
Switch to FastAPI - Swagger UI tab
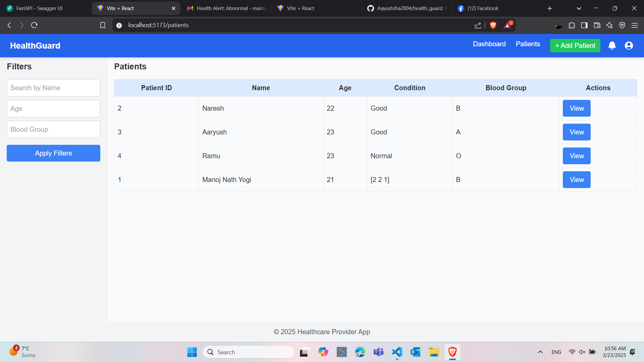[x=39, y=8]
